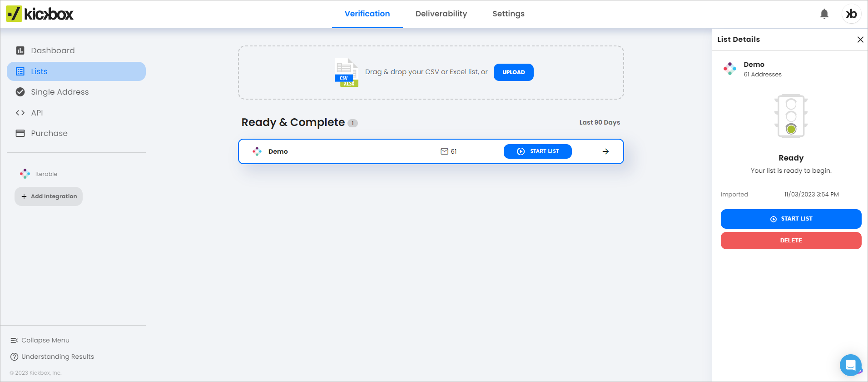Screen dimensions: 868x382
Task: Click the Imported label
Action: [x=734, y=194]
